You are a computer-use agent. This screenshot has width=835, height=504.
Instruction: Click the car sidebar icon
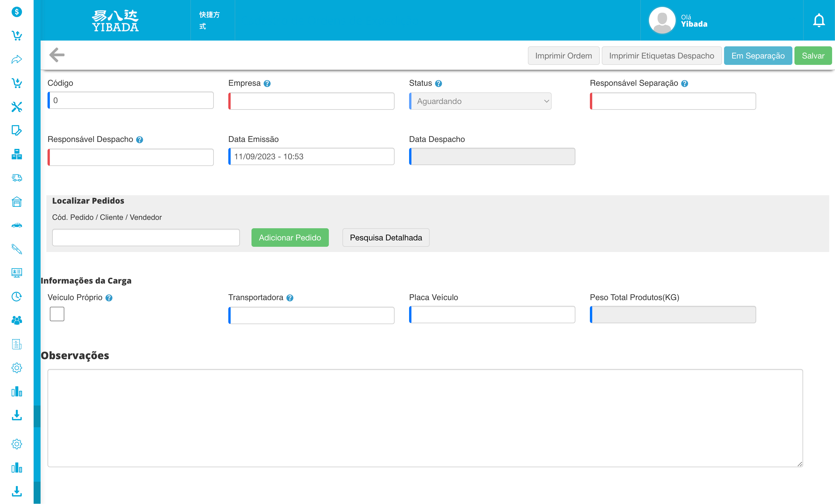click(17, 226)
